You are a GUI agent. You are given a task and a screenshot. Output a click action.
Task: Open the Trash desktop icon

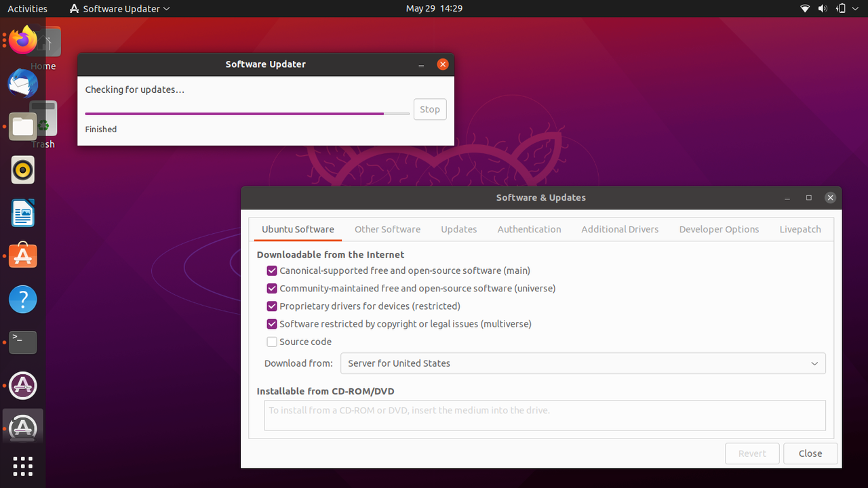point(44,124)
